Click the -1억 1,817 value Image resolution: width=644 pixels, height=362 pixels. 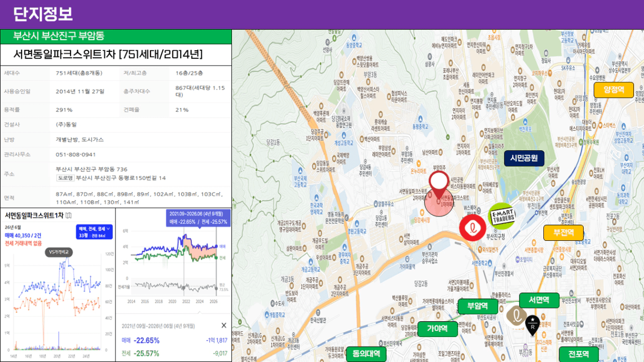tap(216, 340)
